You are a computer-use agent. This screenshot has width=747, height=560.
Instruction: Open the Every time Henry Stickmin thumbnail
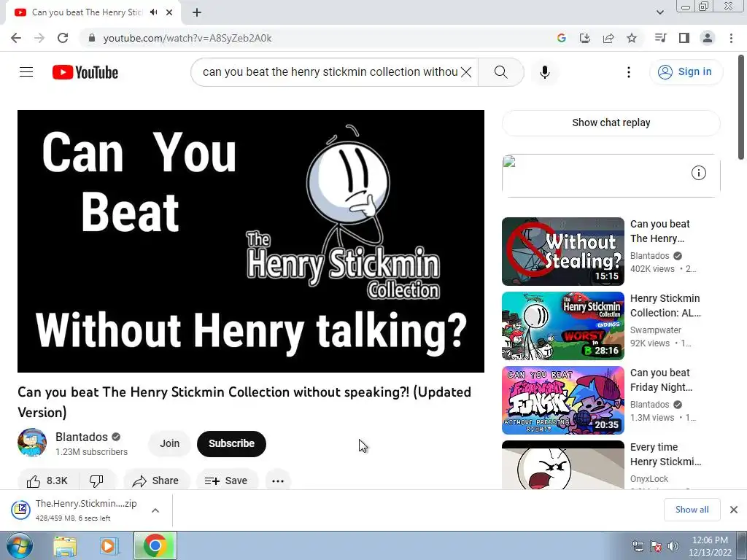click(x=562, y=464)
